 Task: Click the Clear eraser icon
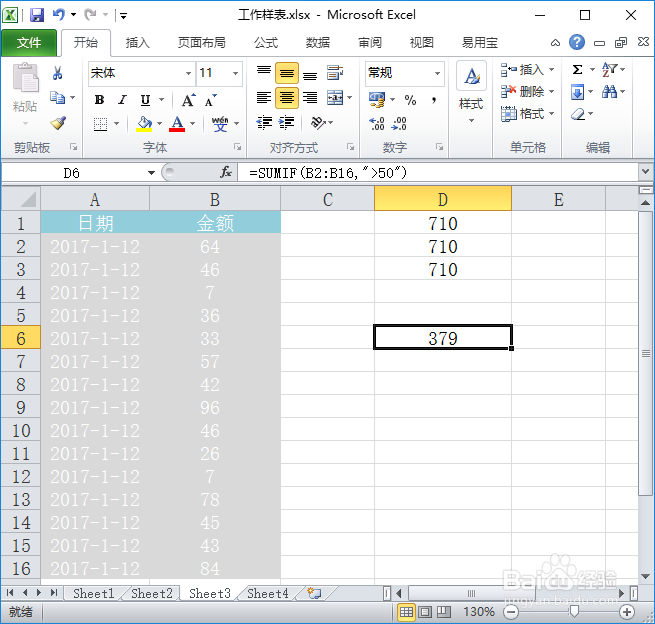pyautogui.click(x=578, y=114)
